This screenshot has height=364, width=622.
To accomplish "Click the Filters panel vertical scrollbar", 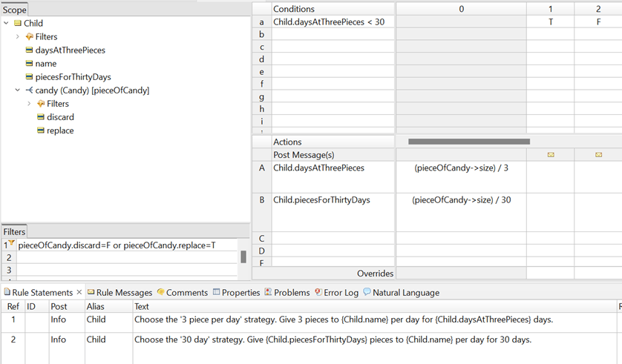I will [x=243, y=257].
